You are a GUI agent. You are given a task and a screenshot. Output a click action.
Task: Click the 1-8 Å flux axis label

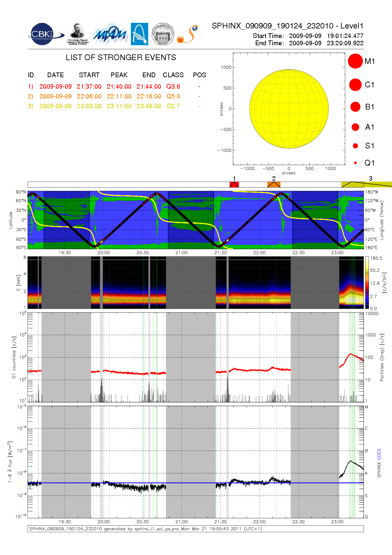coord(10,462)
